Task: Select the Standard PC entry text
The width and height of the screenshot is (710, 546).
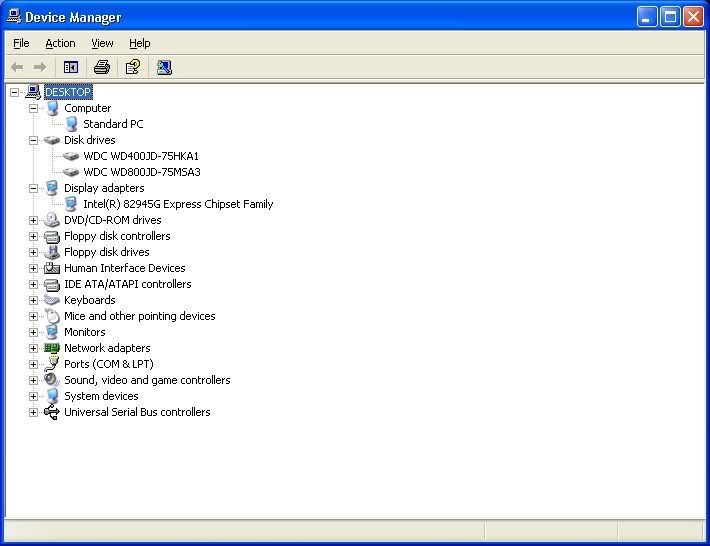Action: pos(113,124)
